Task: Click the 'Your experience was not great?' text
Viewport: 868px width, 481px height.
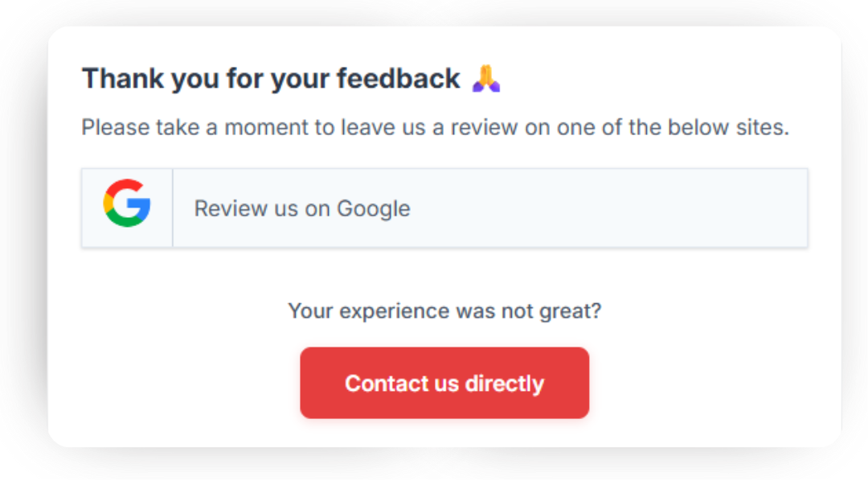Action: point(444,311)
